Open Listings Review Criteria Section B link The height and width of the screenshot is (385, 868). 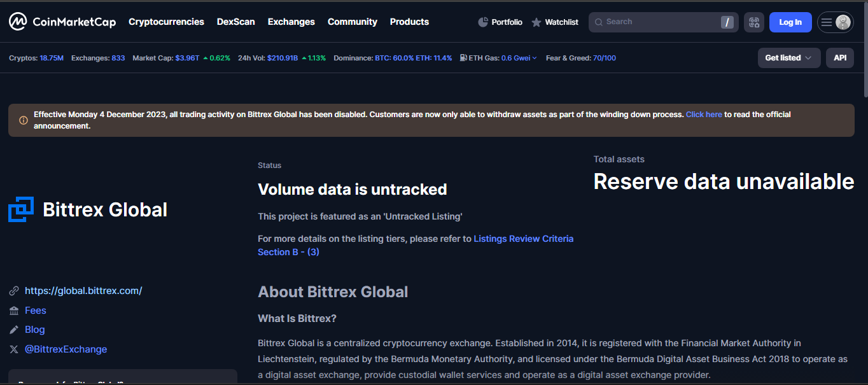[x=416, y=246]
